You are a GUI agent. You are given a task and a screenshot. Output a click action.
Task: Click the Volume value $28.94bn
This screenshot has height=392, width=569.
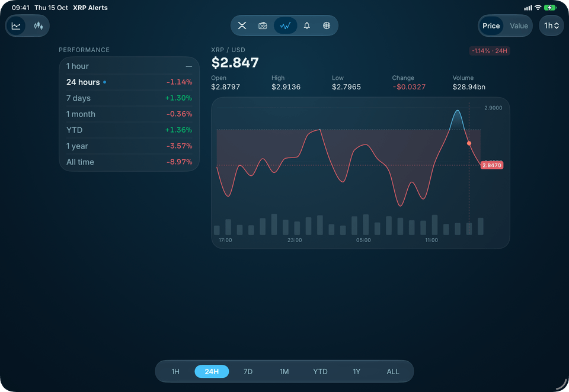click(x=469, y=86)
